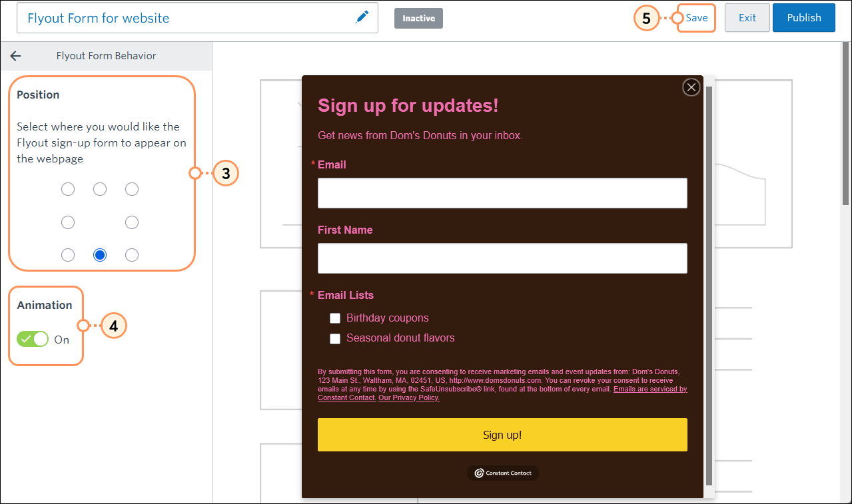The width and height of the screenshot is (852, 504).
Task: Select the top-left position option
Action: click(68, 189)
